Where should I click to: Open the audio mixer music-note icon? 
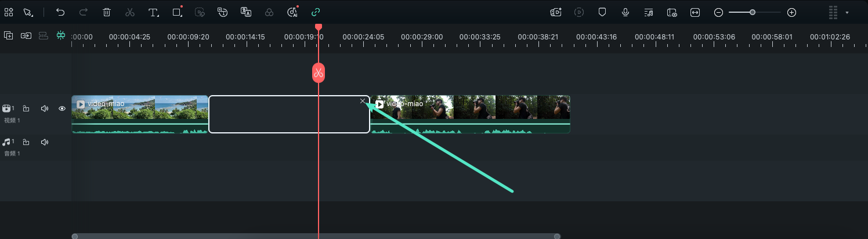pos(649,12)
